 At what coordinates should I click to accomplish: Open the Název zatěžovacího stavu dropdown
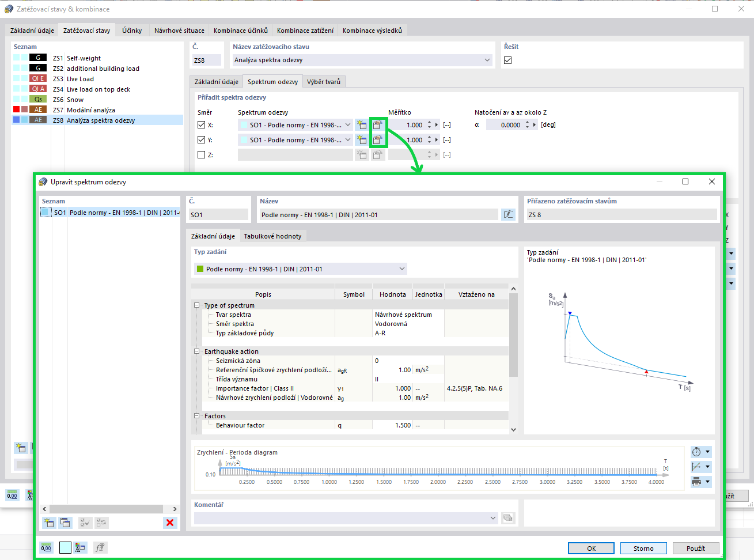pyautogui.click(x=487, y=60)
